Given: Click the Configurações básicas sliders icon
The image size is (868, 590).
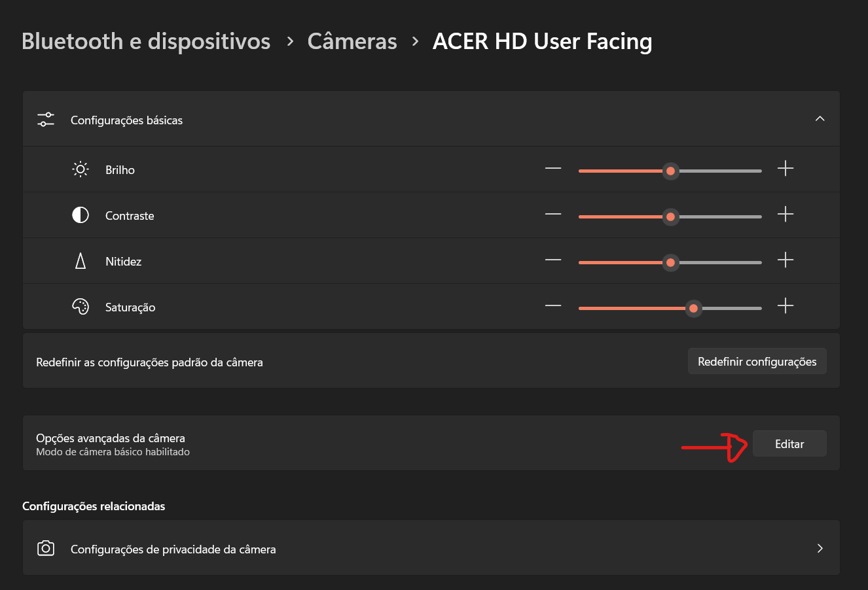Looking at the screenshot, I should point(46,120).
